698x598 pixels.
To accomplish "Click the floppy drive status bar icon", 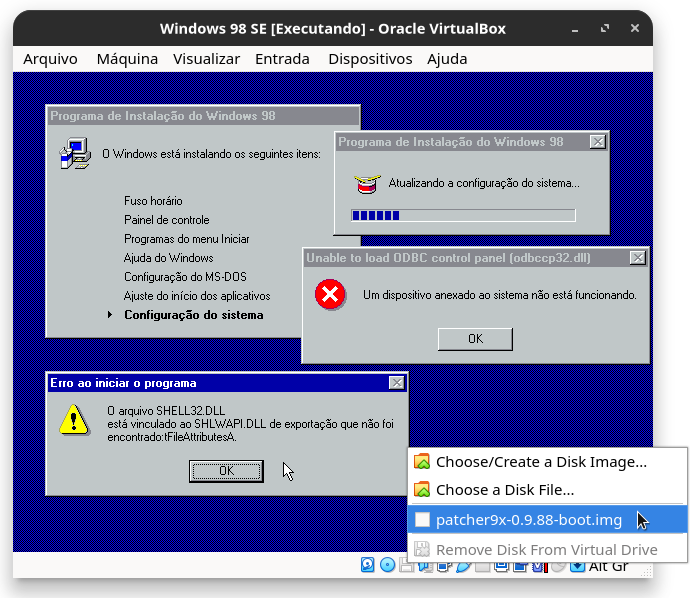I will click(x=405, y=566).
